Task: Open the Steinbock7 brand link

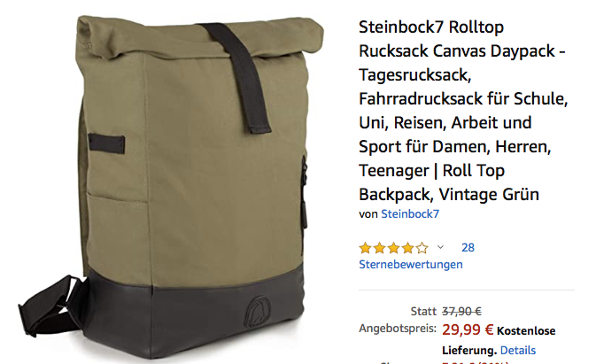Action: click(410, 214)
